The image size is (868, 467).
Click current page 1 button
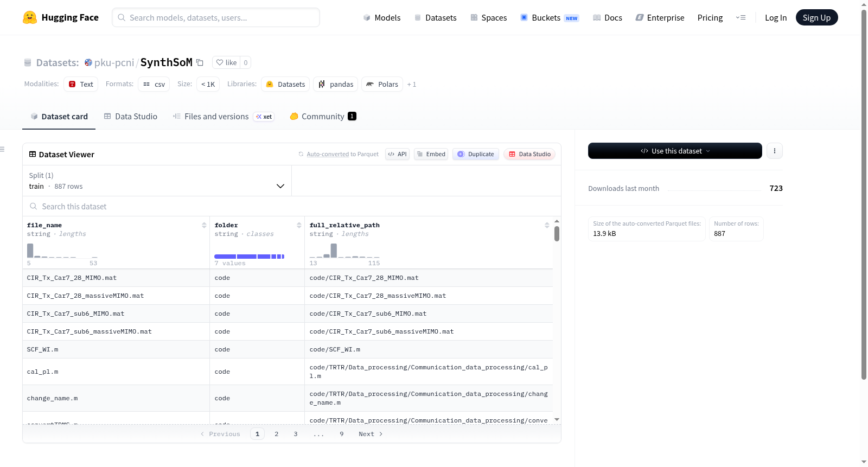(258, 434)
